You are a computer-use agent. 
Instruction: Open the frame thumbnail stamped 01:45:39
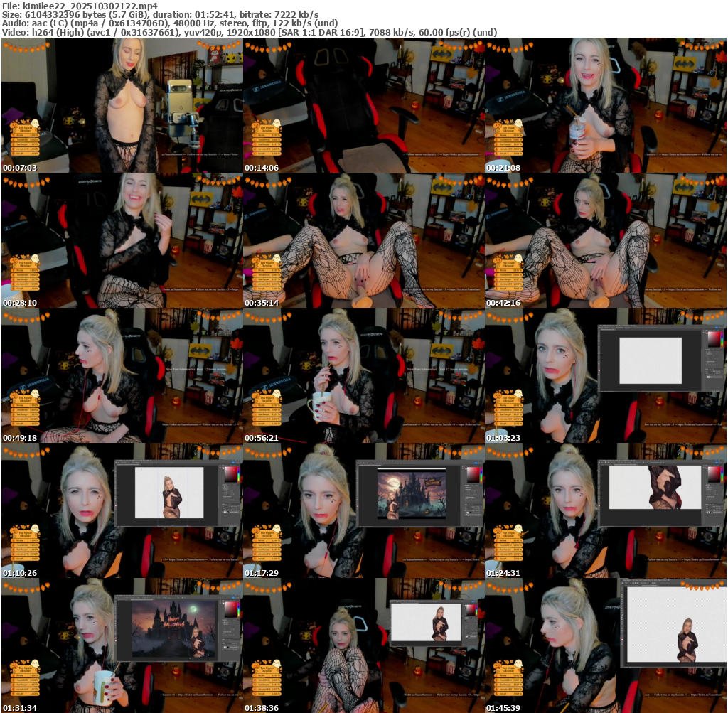[x=606, y=645]
